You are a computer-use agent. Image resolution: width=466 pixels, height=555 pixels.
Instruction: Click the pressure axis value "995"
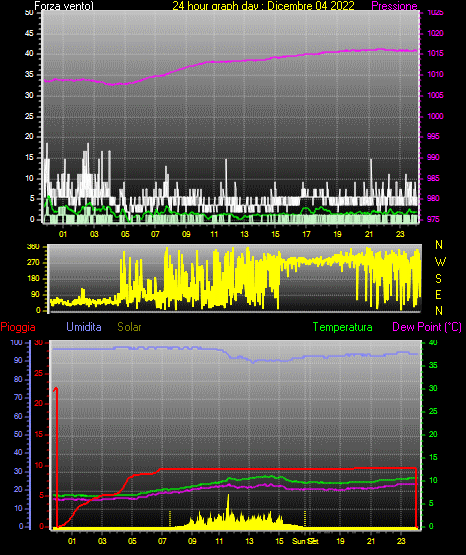tap(433, 136)
